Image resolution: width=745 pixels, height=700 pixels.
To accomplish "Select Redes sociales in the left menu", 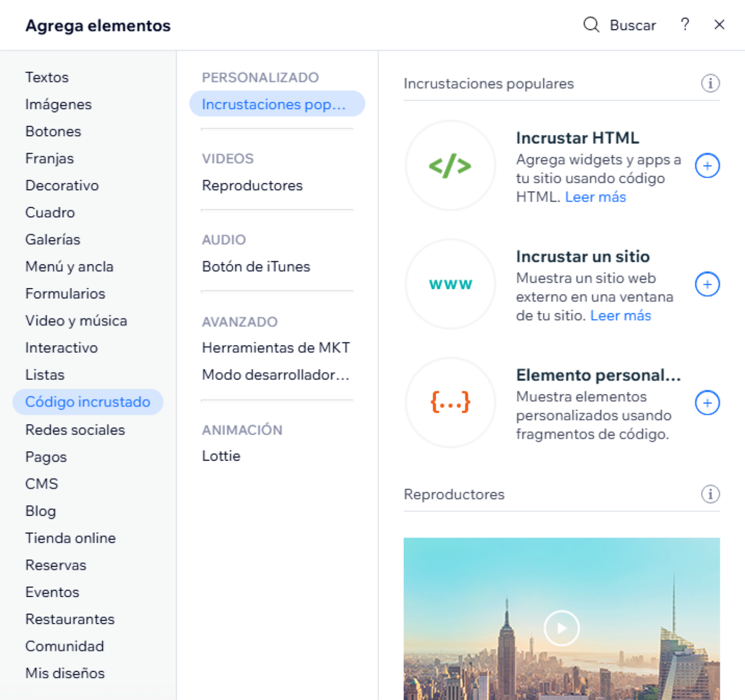I will (75, 429).
